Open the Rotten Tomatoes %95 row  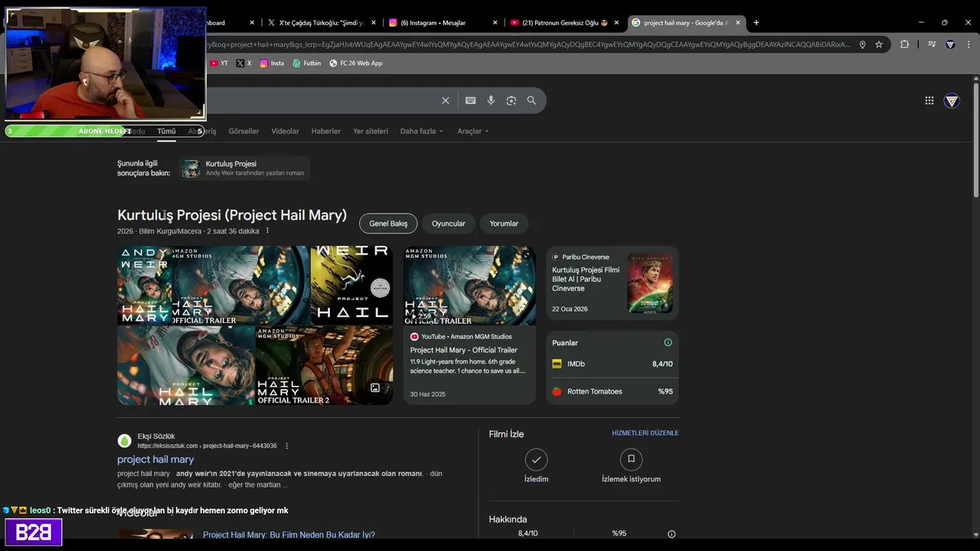tap(612, 392)
